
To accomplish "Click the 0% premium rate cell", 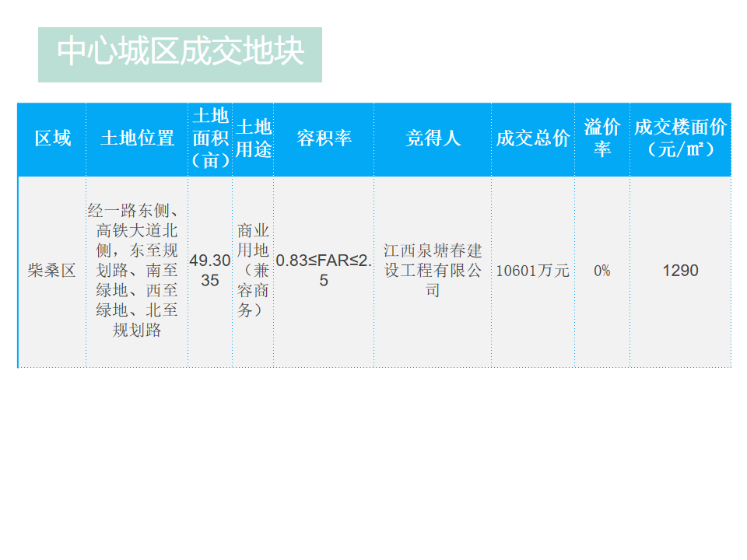I will click(x=602, y=271).
